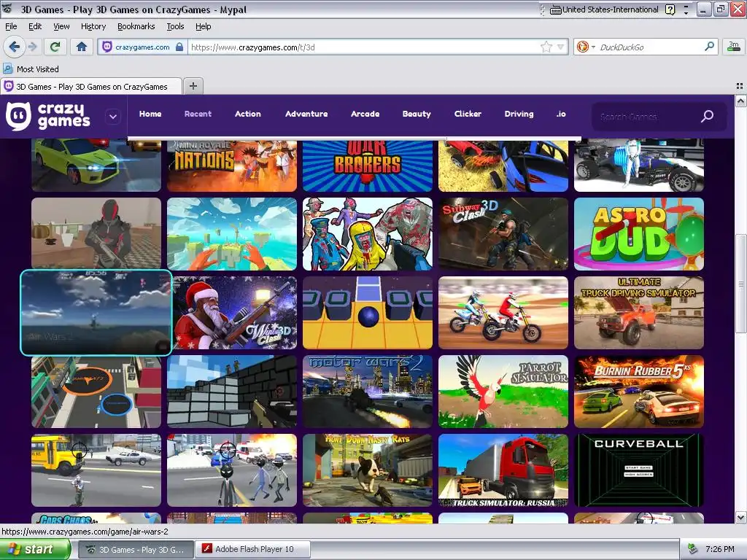Open the Clicker games category

[468, 114]
